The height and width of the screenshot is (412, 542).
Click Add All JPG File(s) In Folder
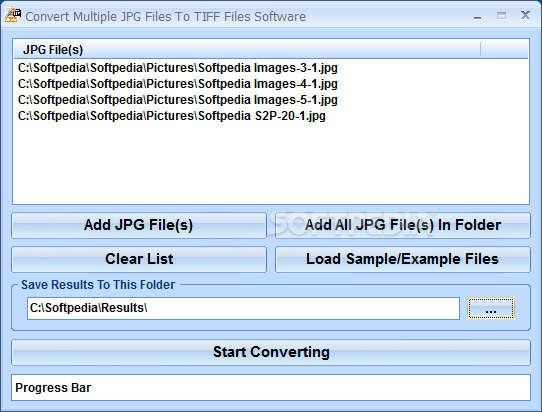[x=403, y=225]
